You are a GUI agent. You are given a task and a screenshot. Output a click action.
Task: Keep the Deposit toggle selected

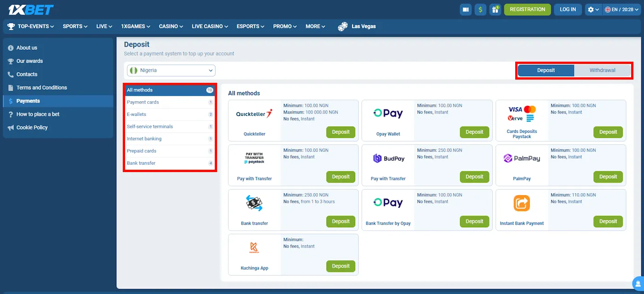tap(546, 70)
